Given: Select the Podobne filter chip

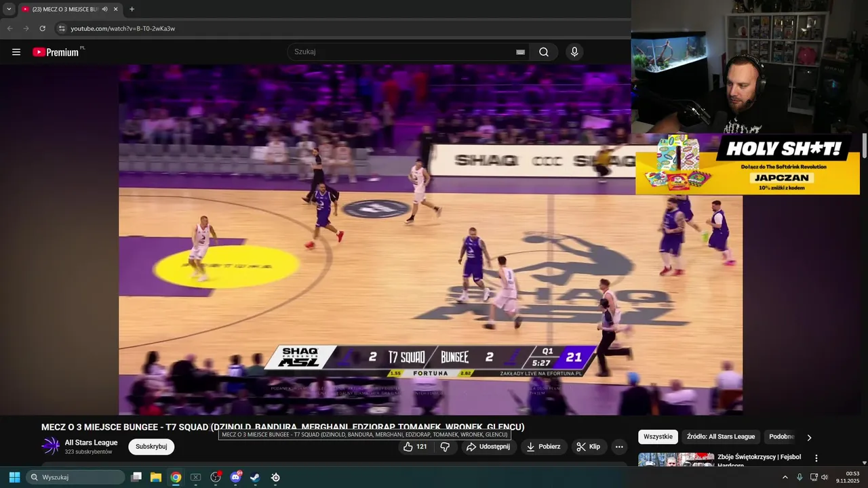Looking at the screenshot, I should click(x=781, y=437).
